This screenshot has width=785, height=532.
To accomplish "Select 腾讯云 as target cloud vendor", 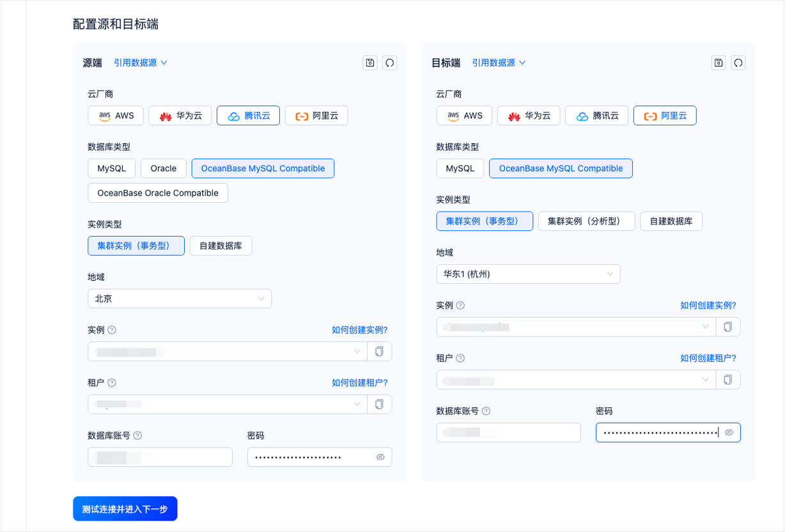I will (596, 116).
